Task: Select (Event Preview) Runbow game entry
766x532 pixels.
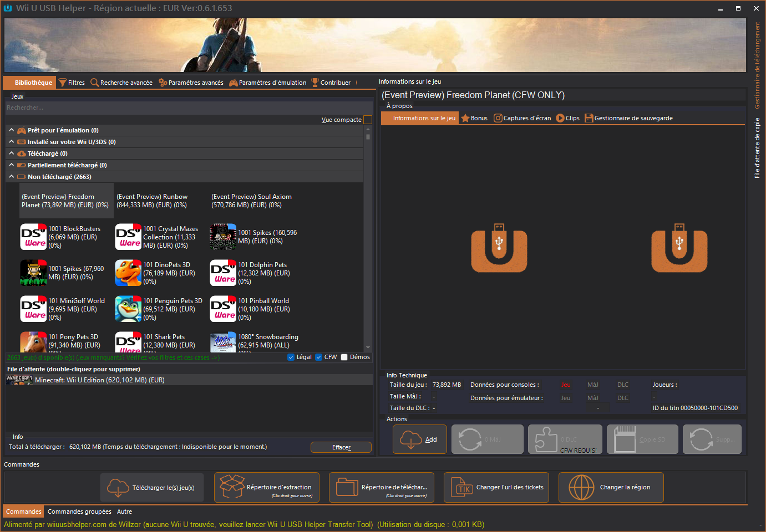Action: tap(161, 201)
